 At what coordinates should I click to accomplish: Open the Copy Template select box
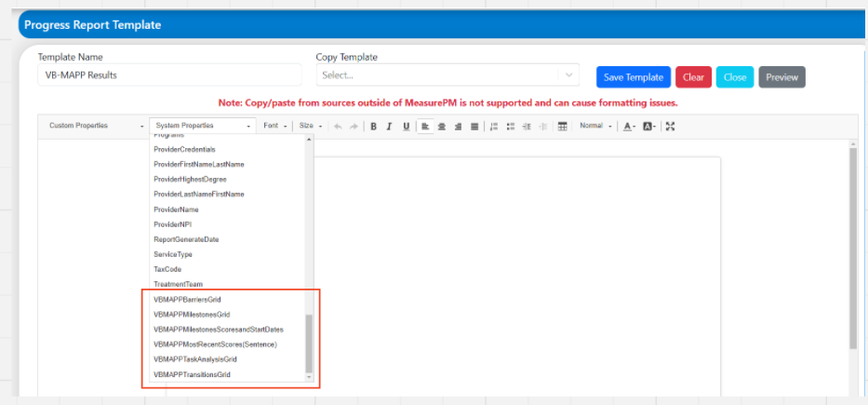pos(447,75)
